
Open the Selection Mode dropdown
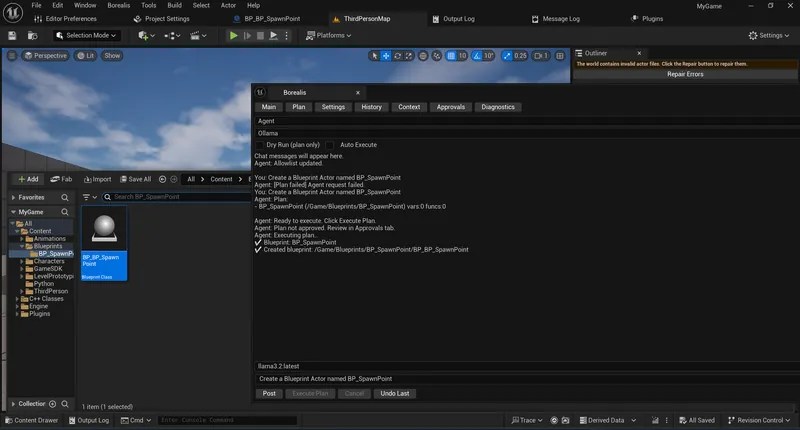(87, 36)
